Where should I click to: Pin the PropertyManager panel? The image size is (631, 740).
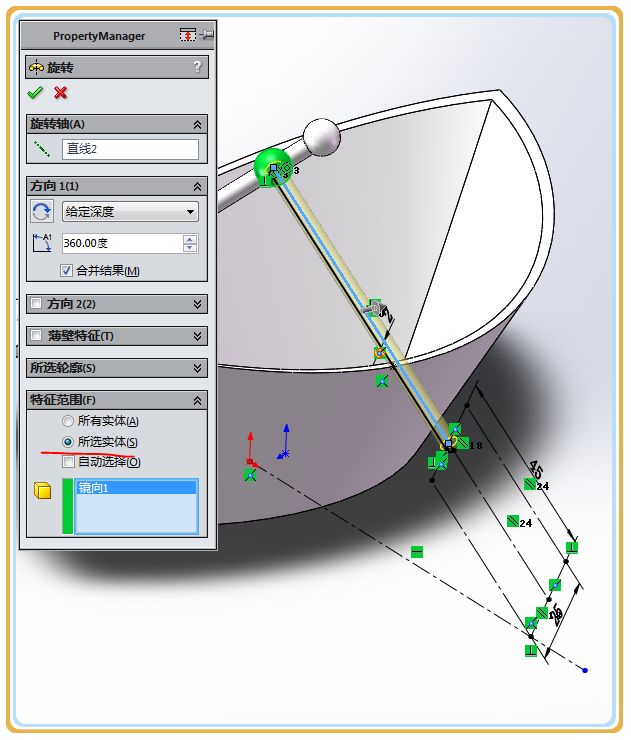[207, 35]
